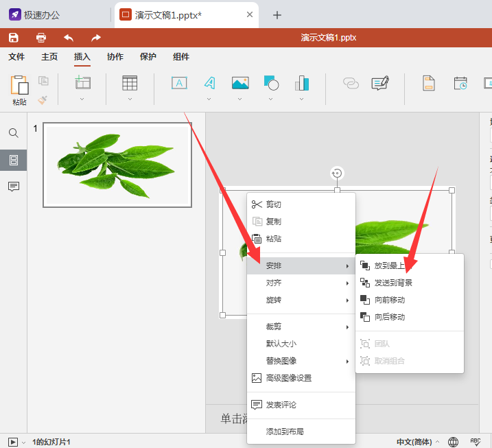Viewport: 492px width, 448px height.
Task: Click the Paste button 粘贴
Action: click(x=19, y=90)
